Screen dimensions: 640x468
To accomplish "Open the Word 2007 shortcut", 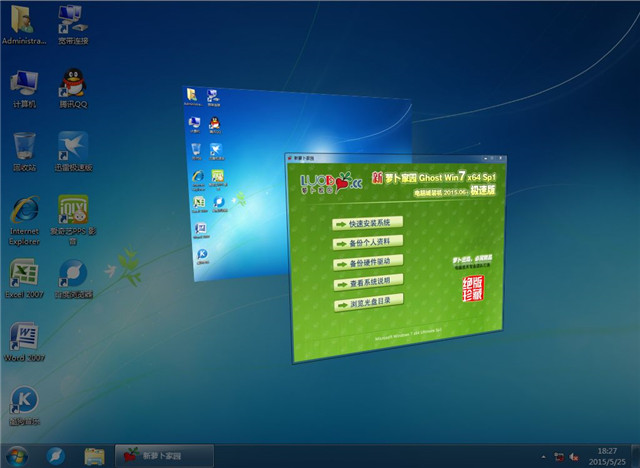I will [x=24, y=336].
